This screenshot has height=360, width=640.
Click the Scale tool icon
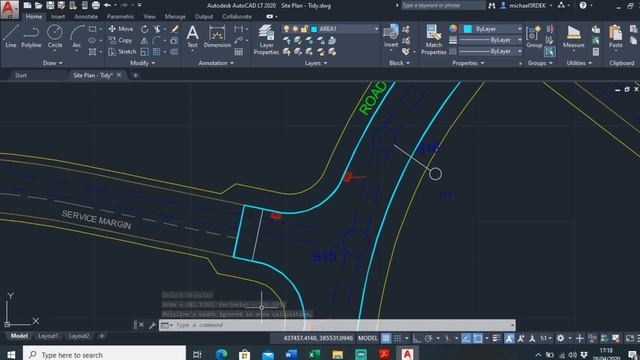pyautogui.click(x=144, y=52)
